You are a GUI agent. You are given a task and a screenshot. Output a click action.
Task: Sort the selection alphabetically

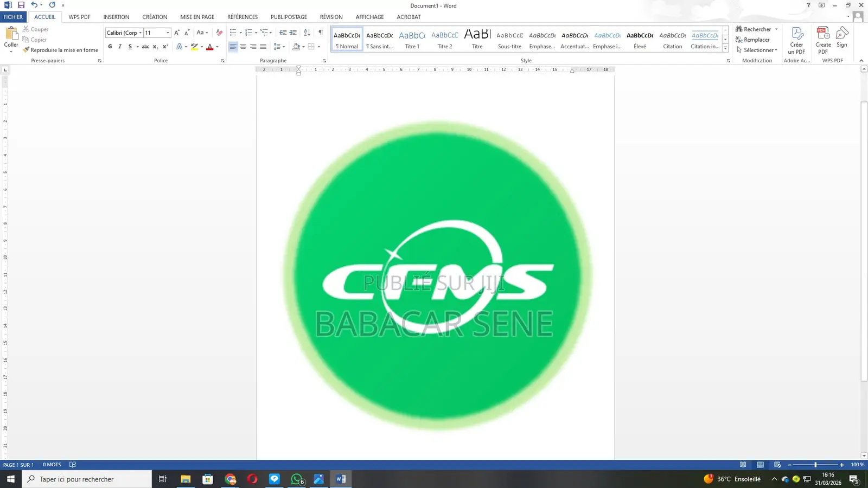[x=307, y=33]
